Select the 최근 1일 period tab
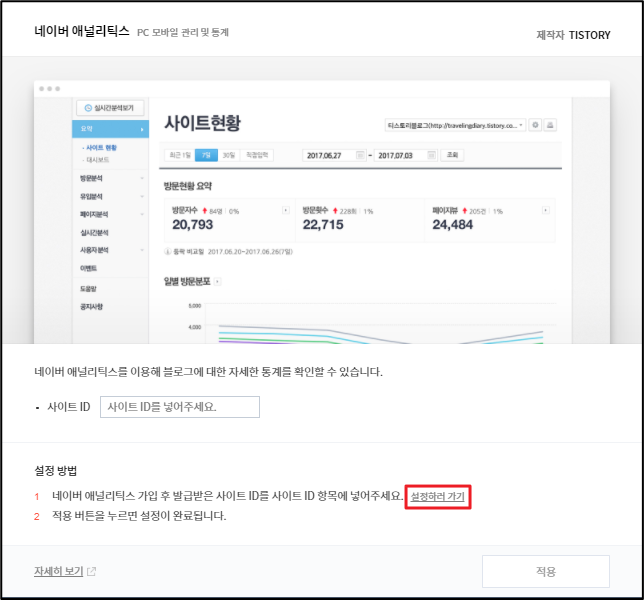 (x=179, y=155)
